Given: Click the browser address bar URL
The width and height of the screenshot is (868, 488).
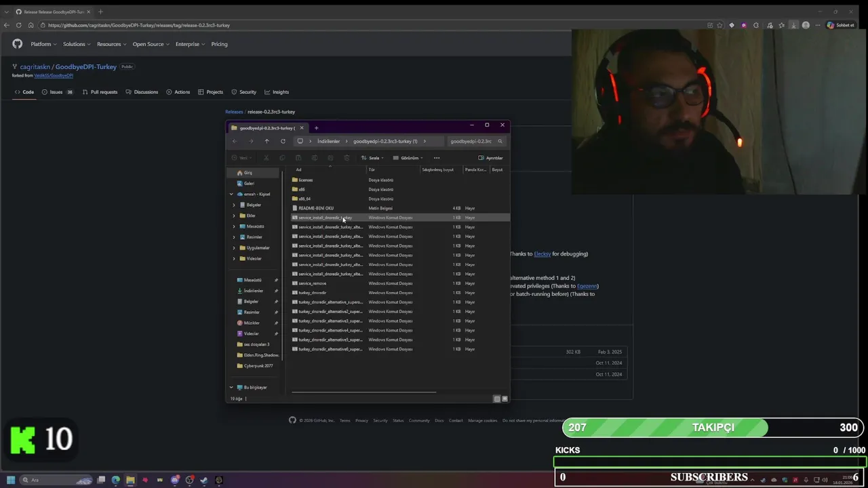Looking at the screenshot, I should [139, 25].
